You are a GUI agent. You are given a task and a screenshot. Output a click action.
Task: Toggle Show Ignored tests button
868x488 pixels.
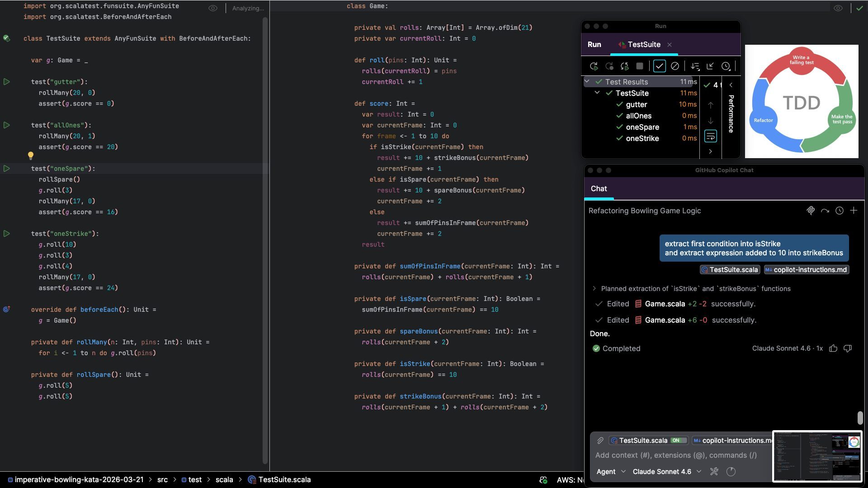tap(675, 66)
